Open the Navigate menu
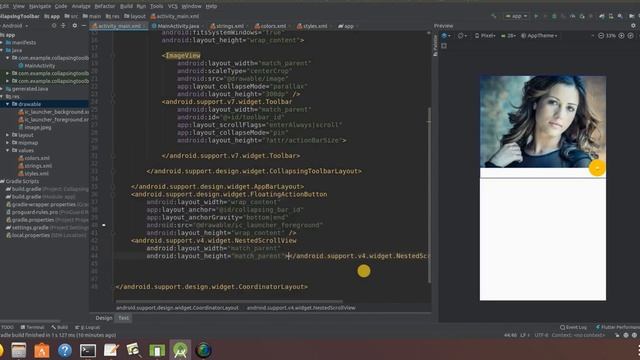 point(40,6)
